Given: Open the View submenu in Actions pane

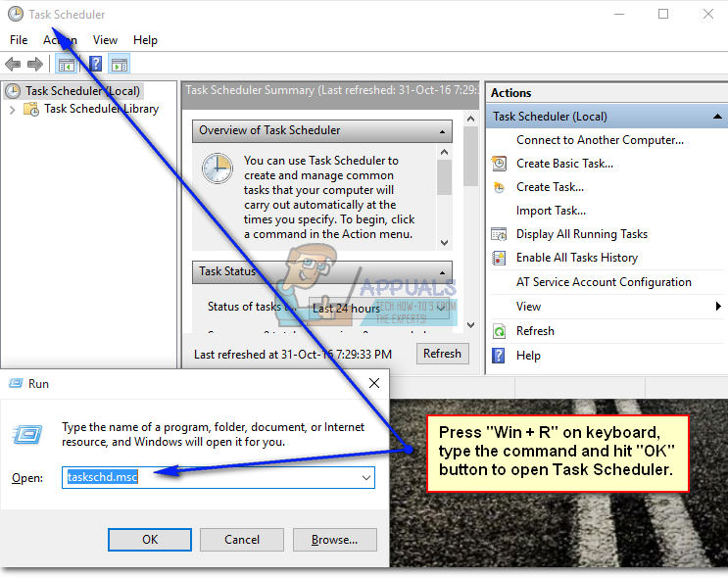Looking at the screenshot, I should (529, 307).
